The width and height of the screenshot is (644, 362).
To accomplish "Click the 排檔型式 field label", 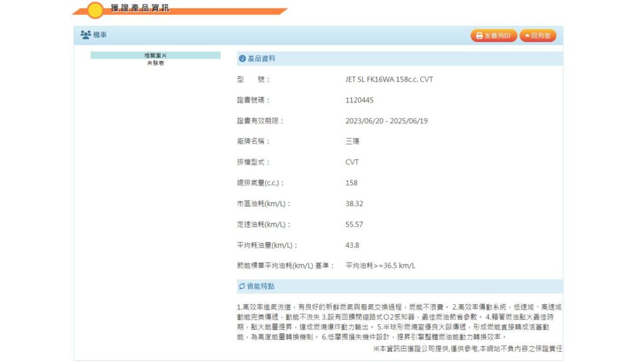I will 253,162.
